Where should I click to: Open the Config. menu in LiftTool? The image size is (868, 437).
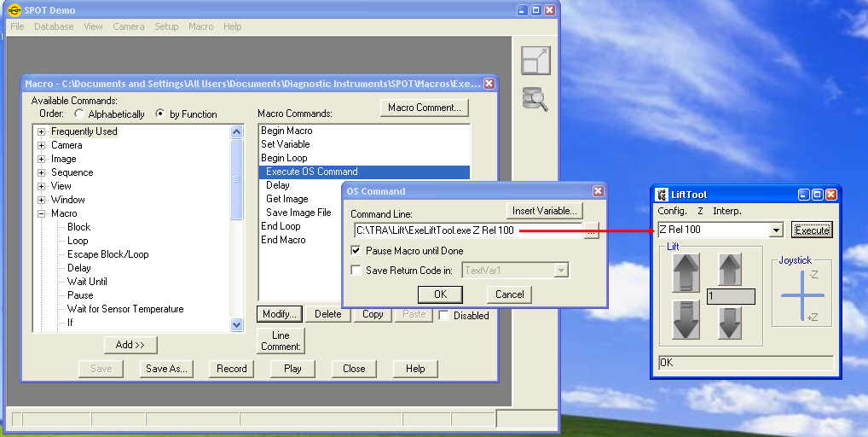[672, 211]
